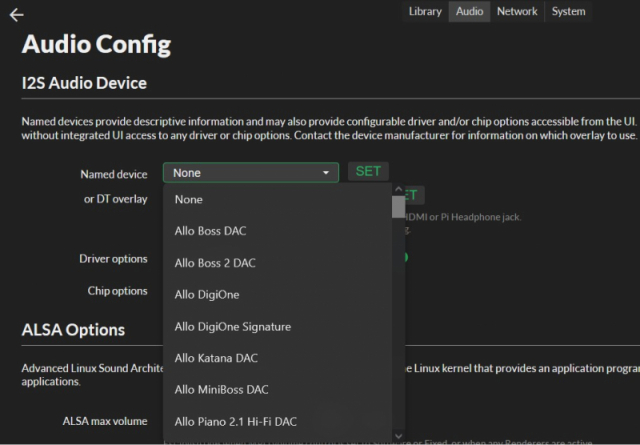Click the dropdown list scrollbar thumb
Viewport: 640px width, 445px height.
click(x=398, y=207)
